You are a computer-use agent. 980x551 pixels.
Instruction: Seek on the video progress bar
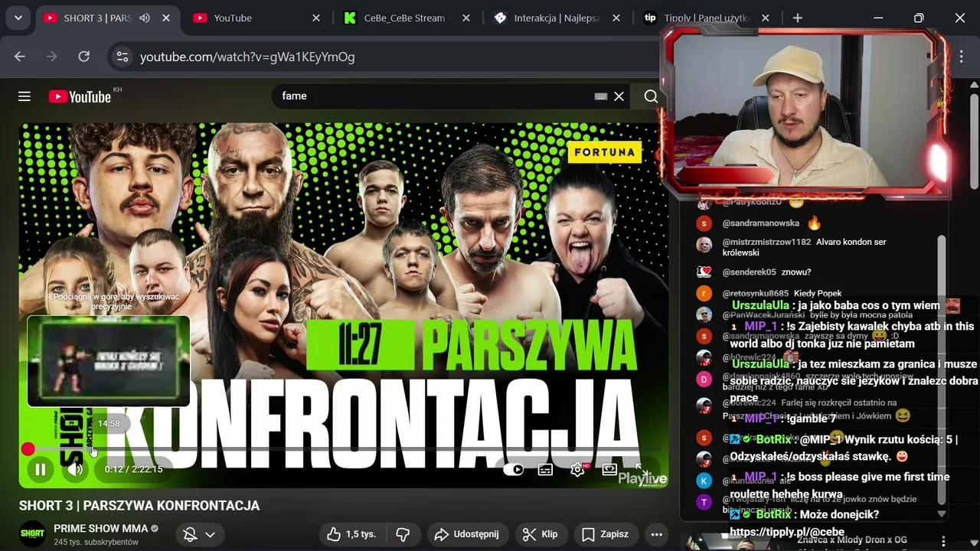[343, 449]
